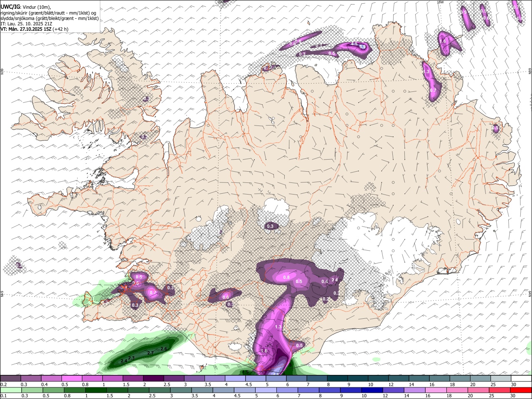Pick the 4 lavender snow-scale swatch
This screenshot has width=532, height=399.
(x=235, y=379)
